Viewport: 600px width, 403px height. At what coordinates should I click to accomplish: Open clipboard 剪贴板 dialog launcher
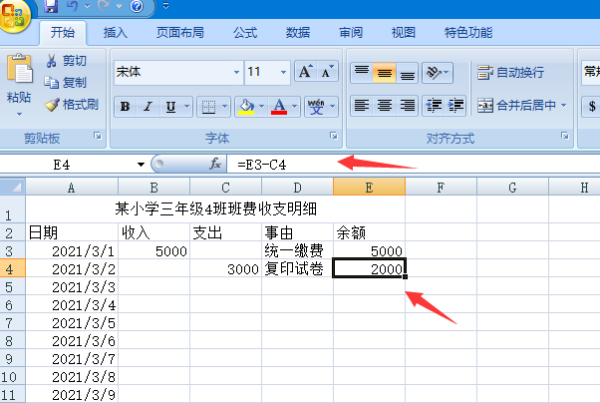tap(98, 135)
